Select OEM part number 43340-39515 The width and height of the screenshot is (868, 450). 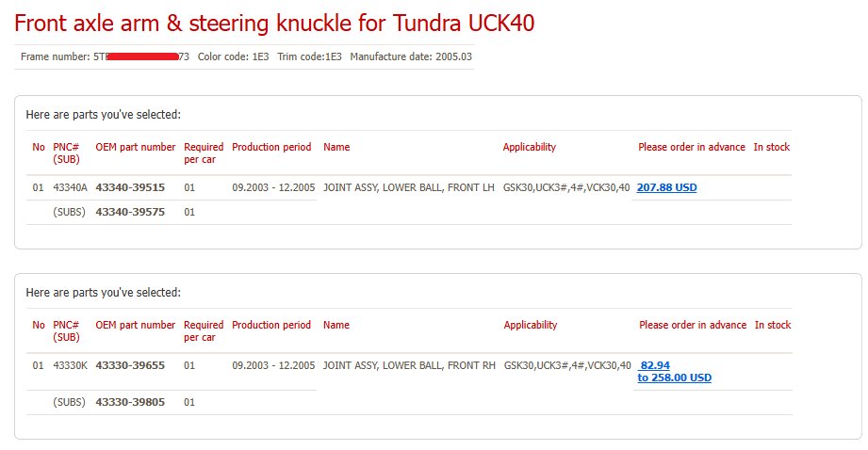(130, 187)
